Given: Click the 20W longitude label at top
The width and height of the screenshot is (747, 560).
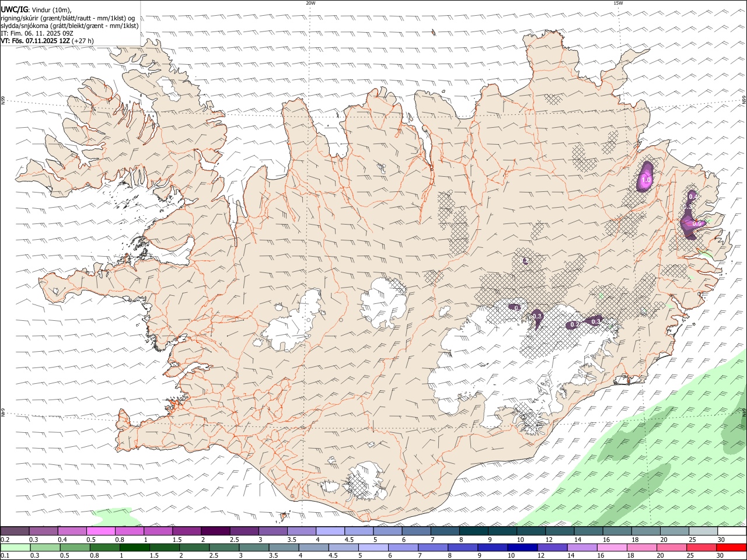Looking at the screenshot, I should click(x=310, y=3).
